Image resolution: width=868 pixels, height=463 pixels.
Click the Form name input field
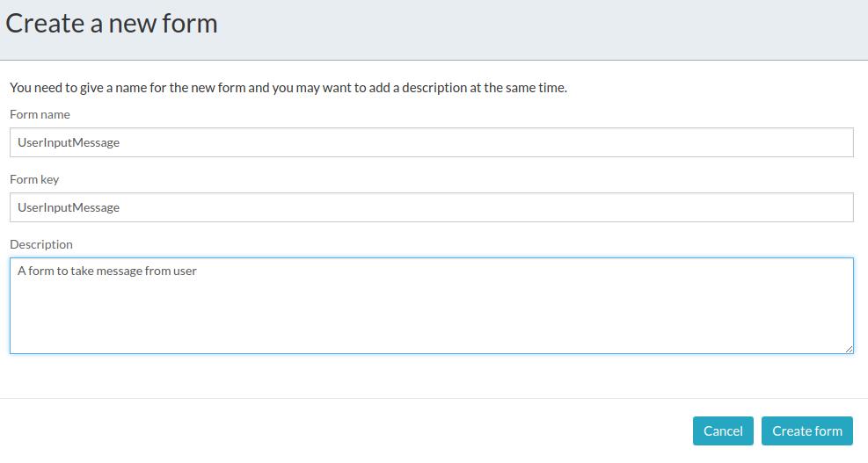click(431, 142)
